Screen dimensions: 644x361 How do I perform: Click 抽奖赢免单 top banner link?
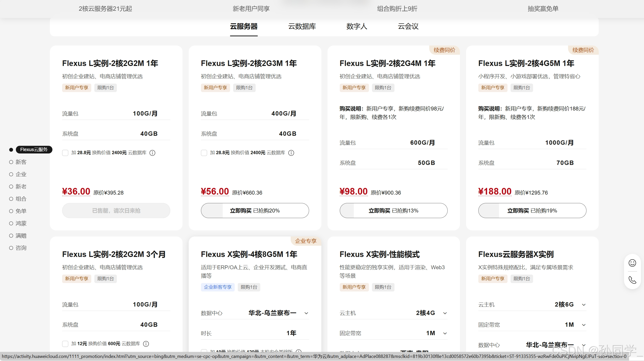click(x=543, y=9)
